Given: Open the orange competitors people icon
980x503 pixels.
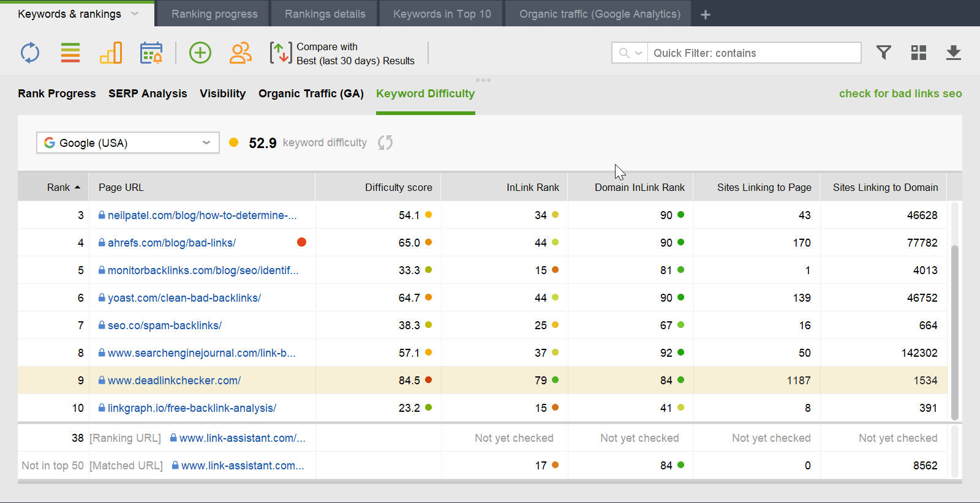Looking at the screenshot, I should point(241,53).
